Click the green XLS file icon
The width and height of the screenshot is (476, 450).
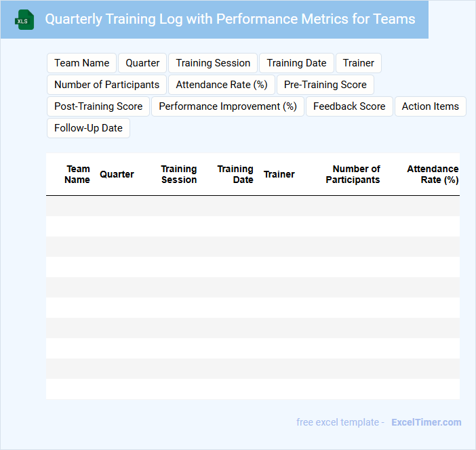click(24, 20)
